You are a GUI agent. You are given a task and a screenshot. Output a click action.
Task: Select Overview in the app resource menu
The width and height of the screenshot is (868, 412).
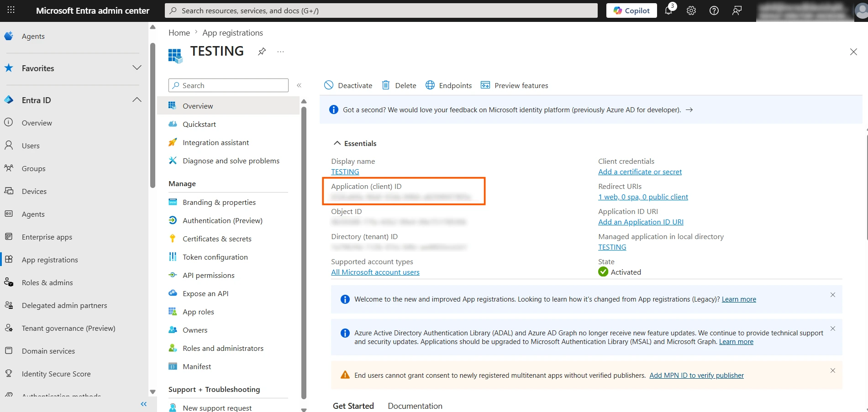coord(228,106)
